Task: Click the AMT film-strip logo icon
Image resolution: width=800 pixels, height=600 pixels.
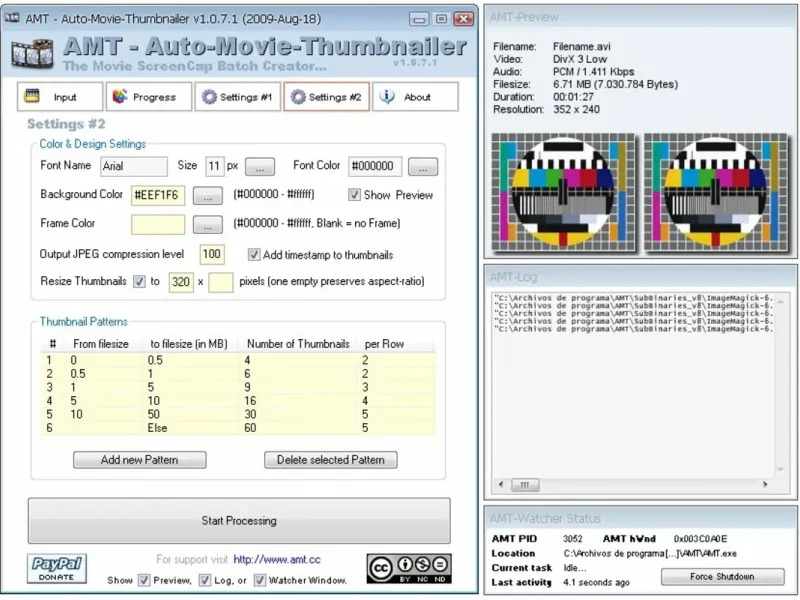Action: click(x=32, y=54)
